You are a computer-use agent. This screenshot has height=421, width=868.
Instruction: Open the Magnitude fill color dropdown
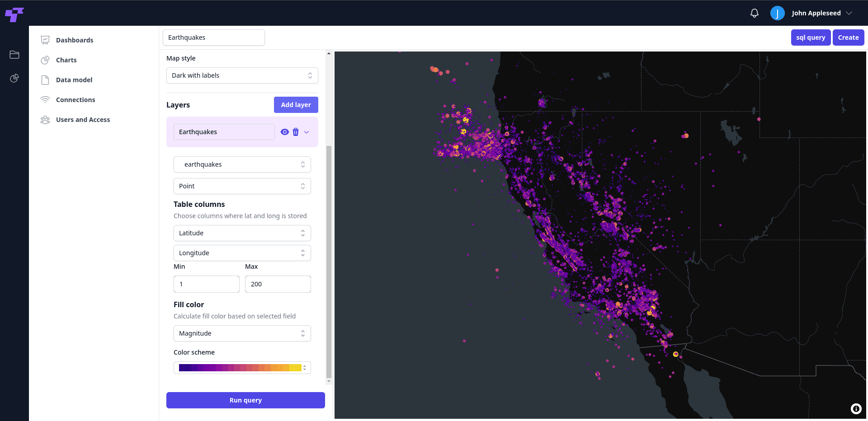[x=242, y=333]
